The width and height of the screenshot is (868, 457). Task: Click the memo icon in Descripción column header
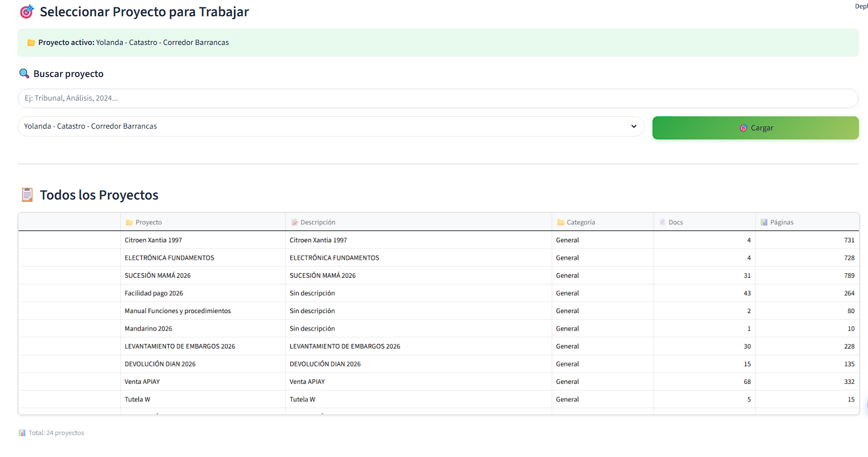(x=294, y=223)
